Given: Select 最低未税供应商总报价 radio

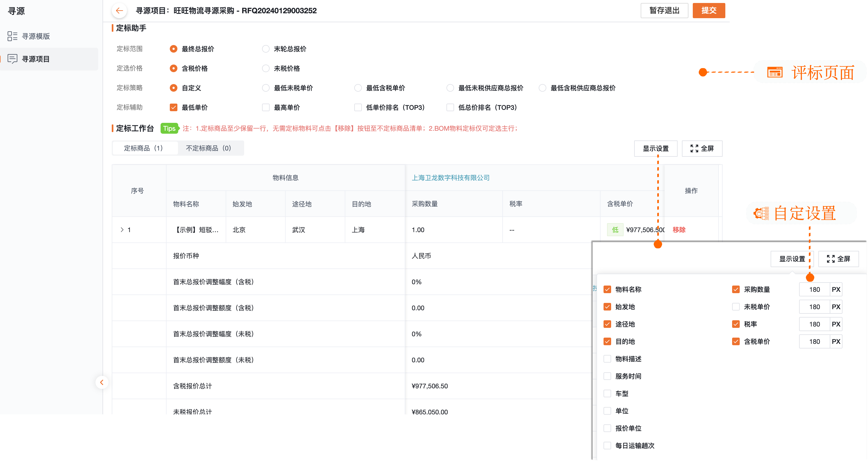Looking at the screenshot, I should [450, 88].
